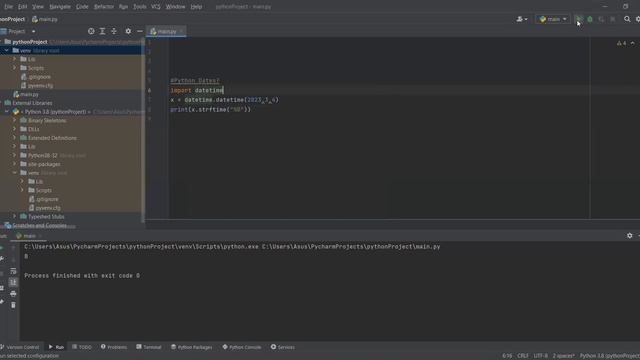Expand the site-packages folder
640x360 pixels.
click(15, 164)
